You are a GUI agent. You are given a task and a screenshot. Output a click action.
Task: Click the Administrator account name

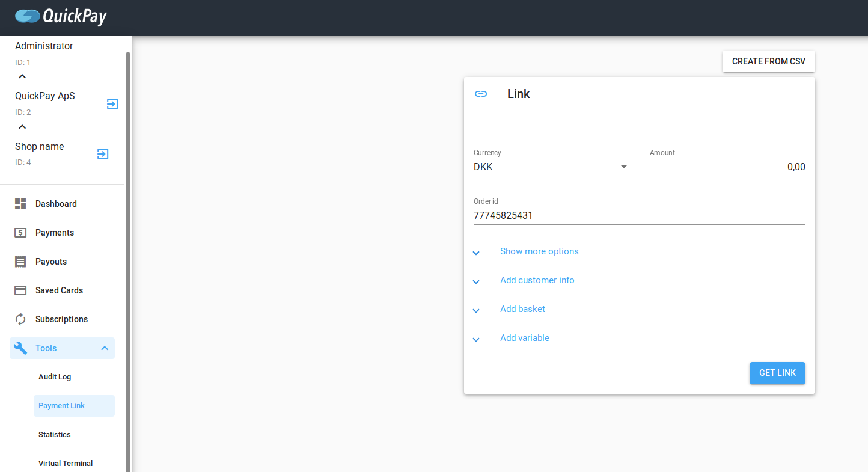tap(44, 46)
